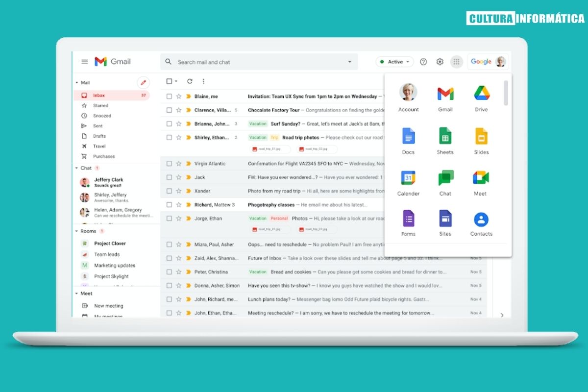
Task: Star the Virgin Atlantic email
Action: click(x=179, y=164)
